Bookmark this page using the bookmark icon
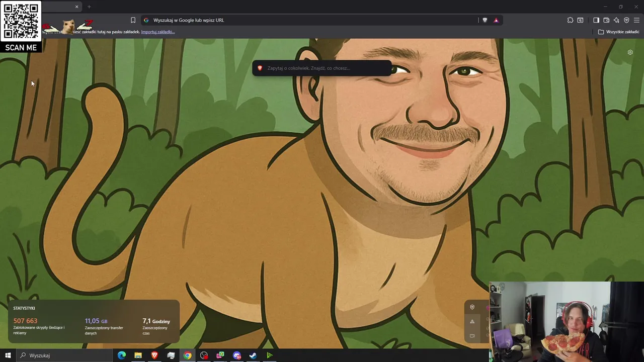Screen dimensions: 644x362 point(133,20)
